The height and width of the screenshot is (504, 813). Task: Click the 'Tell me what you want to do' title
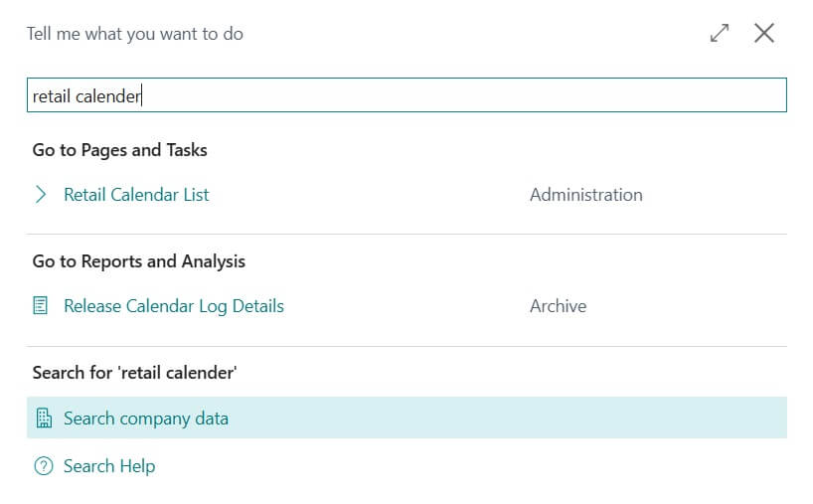135,34
